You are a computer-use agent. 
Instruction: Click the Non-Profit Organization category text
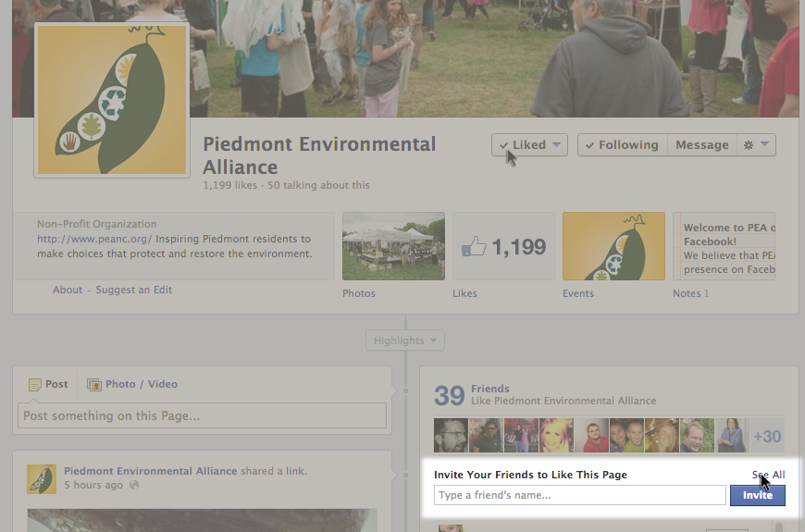(x=96, y=224)
